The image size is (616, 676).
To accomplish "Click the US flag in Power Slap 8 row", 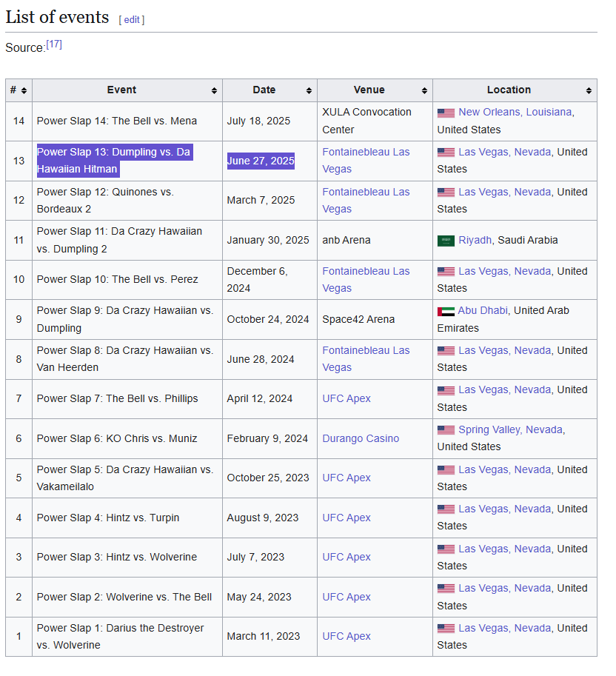I will click(x=446, y=351).
